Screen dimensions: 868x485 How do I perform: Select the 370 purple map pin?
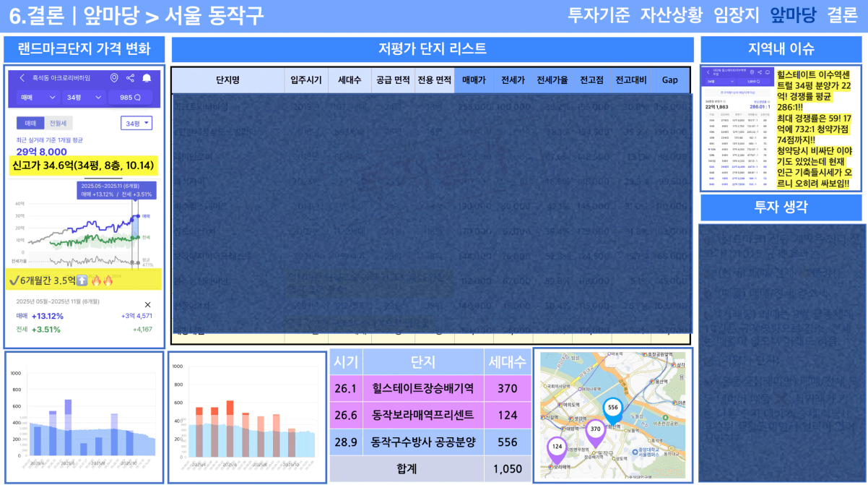(595, 430)
